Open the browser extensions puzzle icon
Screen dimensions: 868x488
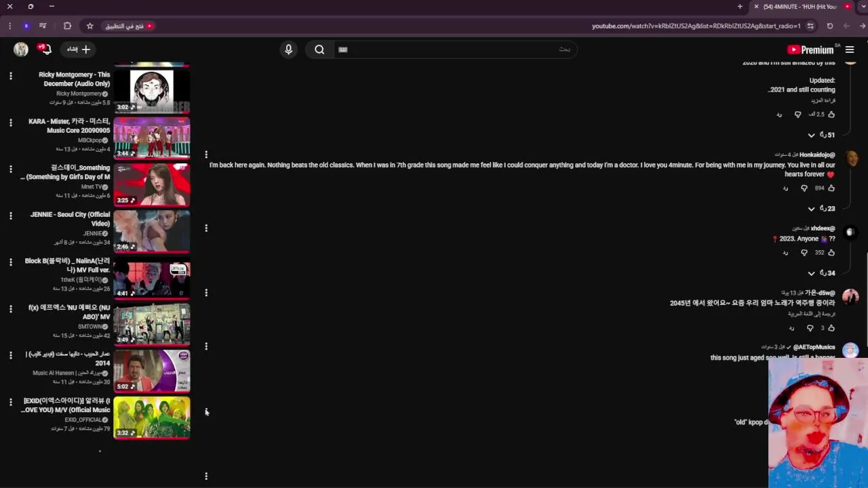[67, 26]
